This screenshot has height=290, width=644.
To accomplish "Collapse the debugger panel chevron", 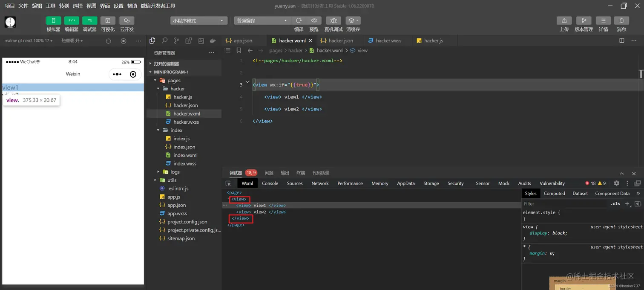I will 622,174.
